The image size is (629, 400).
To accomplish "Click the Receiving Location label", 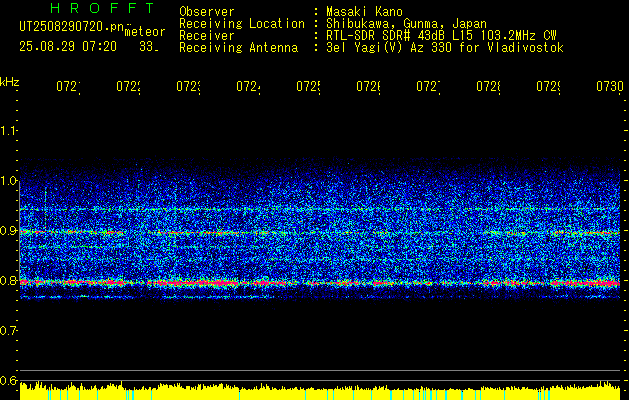I will click(242, 24).
